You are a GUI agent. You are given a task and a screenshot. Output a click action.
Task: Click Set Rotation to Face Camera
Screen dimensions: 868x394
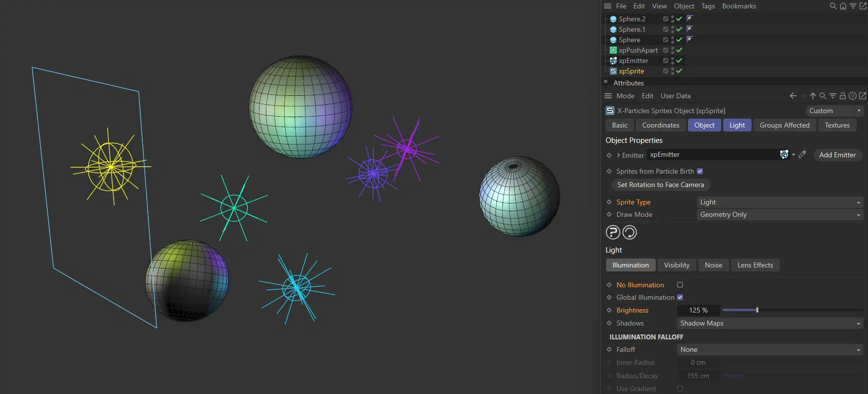(x=661, y=185)
